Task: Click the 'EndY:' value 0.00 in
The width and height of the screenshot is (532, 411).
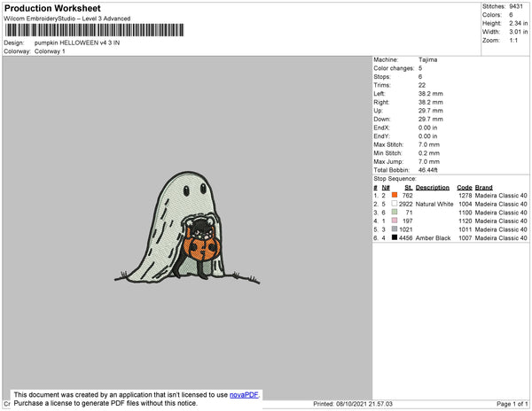Action: 428,136
